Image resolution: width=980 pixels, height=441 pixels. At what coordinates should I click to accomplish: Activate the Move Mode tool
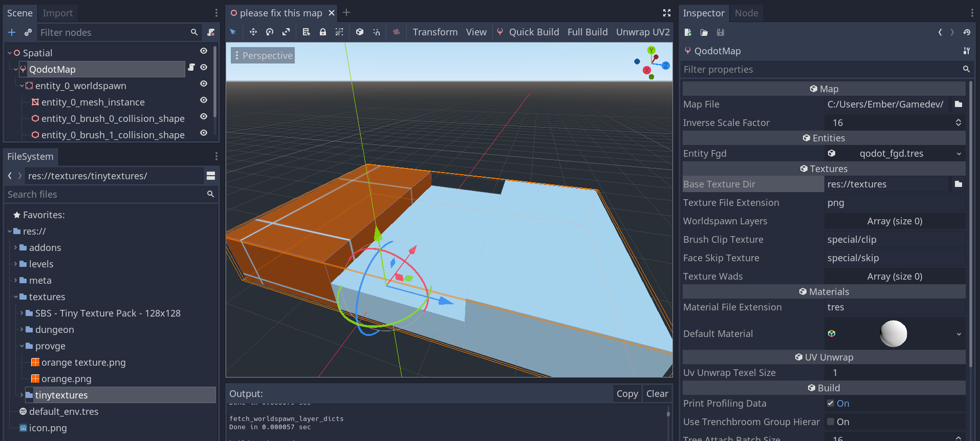[x=253, y=32]
